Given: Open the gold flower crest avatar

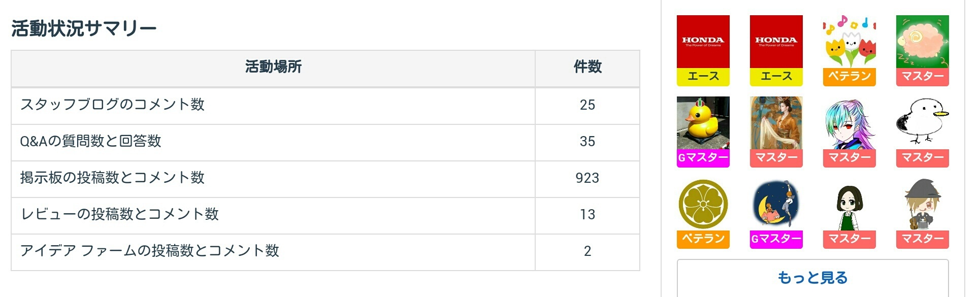Looking at the screenshot, I should (703, 204).
